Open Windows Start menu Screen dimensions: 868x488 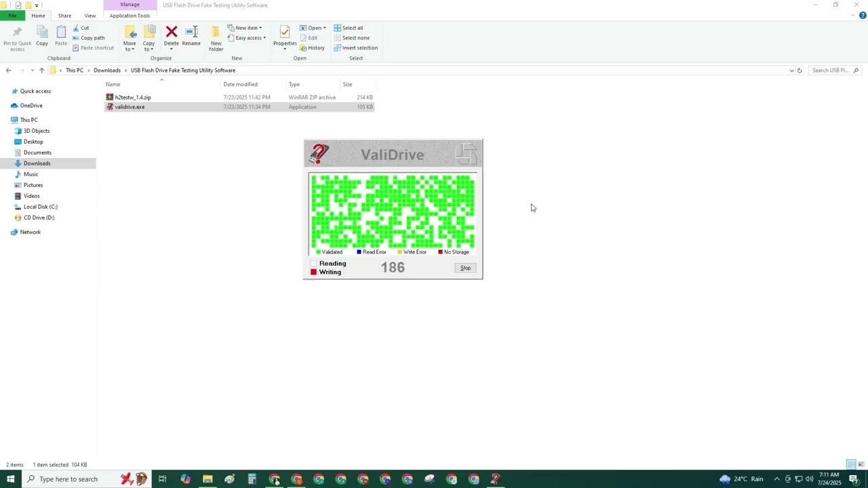point(10,479)
